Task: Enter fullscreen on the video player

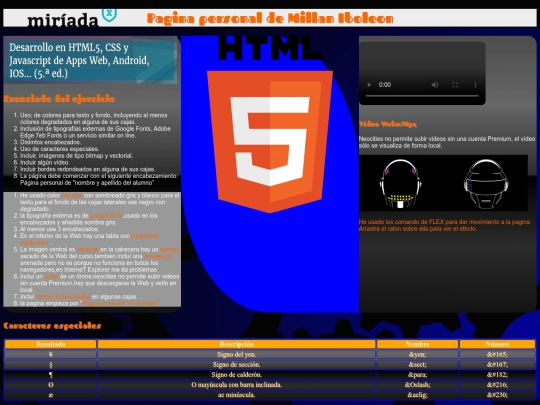Action: [455, 85]
